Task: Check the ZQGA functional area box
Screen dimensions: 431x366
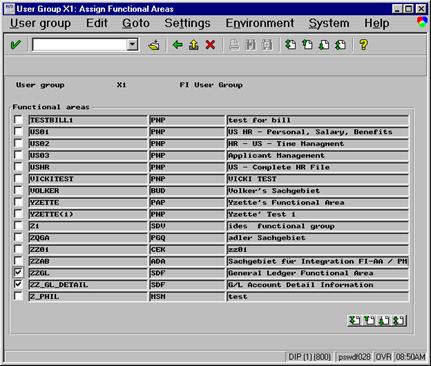Action: point(18,237)
